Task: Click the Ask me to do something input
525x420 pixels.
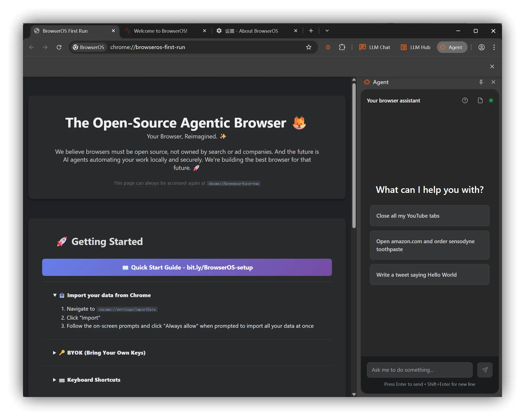Action: point(420,370)
